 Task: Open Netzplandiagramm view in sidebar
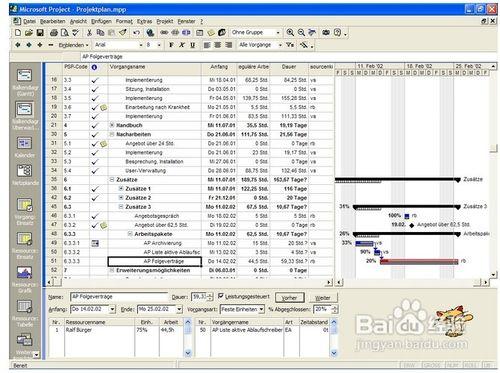click(x=25, y=175)
